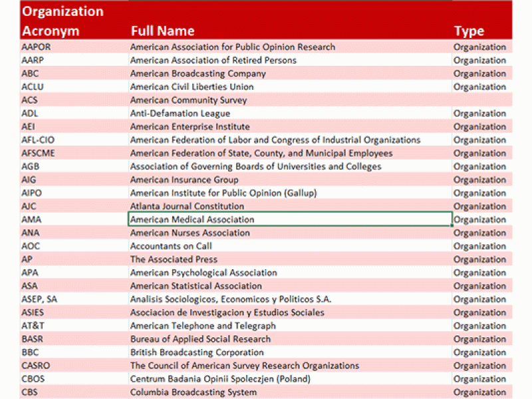
Task: Click the BBC acronym cell
Action: [x=74, y=352]
